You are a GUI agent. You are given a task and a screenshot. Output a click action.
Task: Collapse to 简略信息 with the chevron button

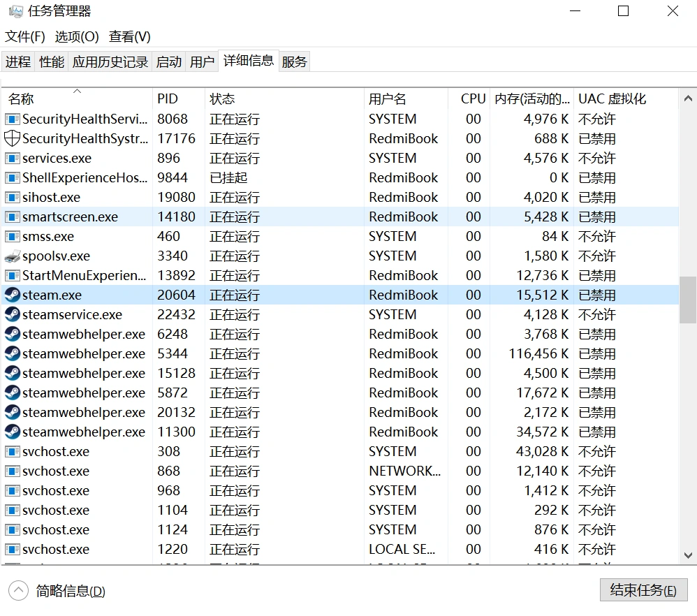18,591
